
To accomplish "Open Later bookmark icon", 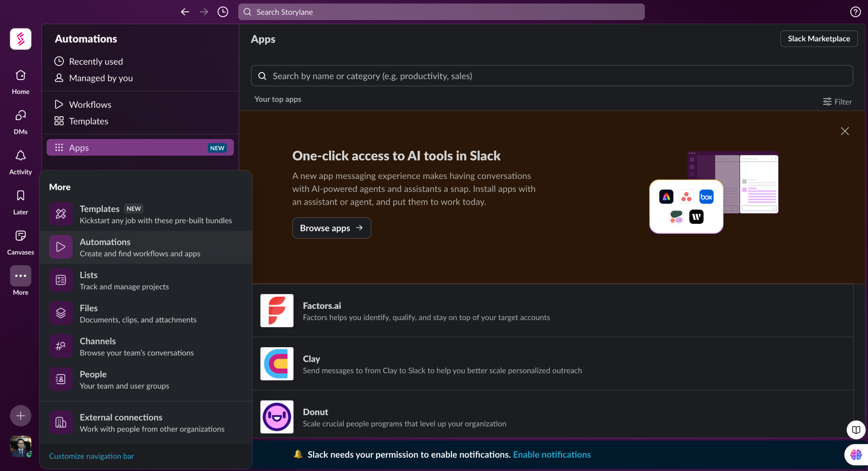I will click(21, 196).
